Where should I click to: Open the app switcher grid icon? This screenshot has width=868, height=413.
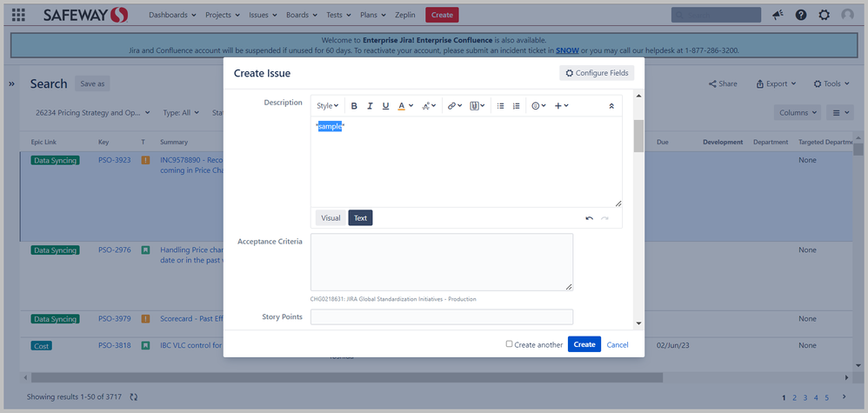(x=18, y=15)
